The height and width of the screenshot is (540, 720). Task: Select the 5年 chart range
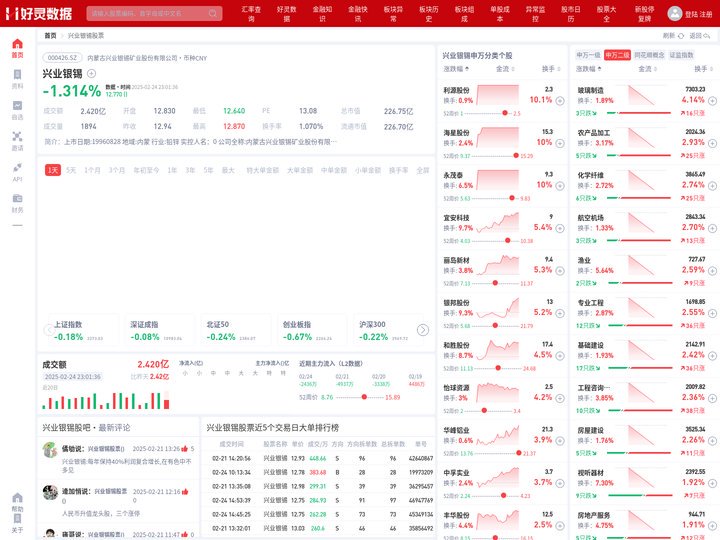pos(208,170)
